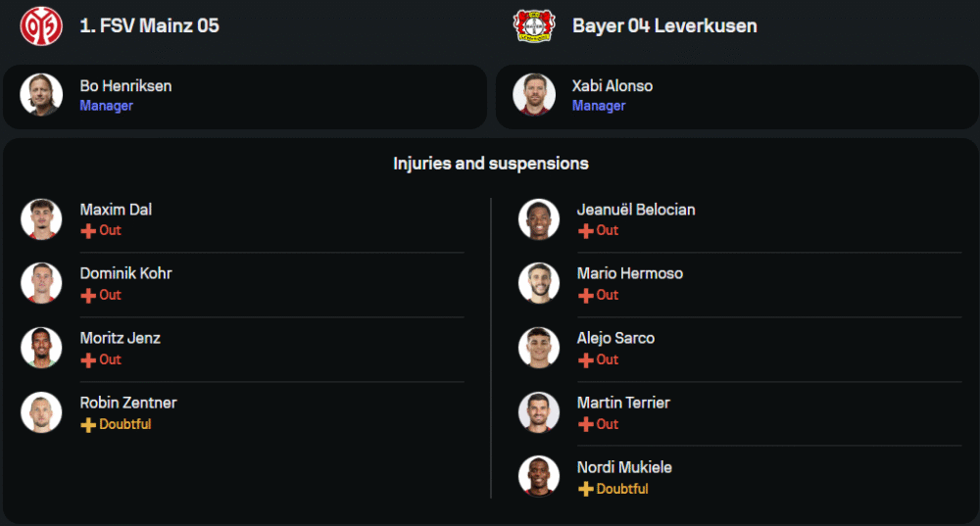Screen dimensions: 980x526
Task: View Xabi Alonso's name link
Action: click(x=612, y=86)
